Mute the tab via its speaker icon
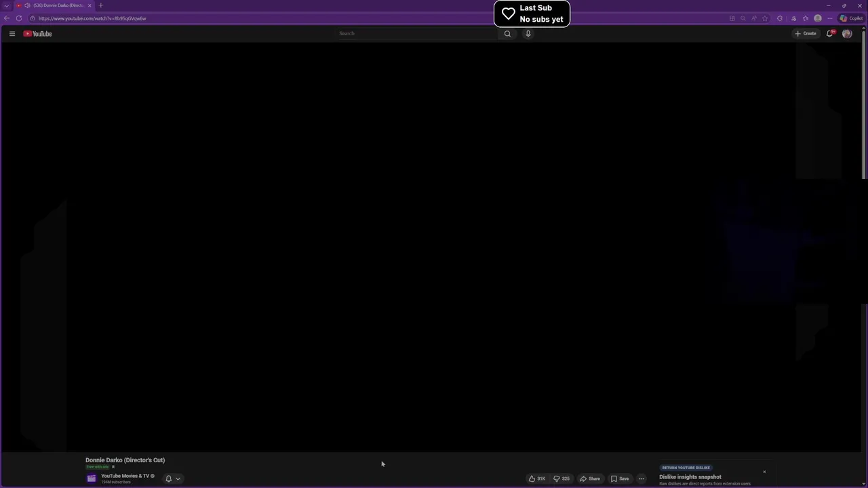 tap(27, 5)
